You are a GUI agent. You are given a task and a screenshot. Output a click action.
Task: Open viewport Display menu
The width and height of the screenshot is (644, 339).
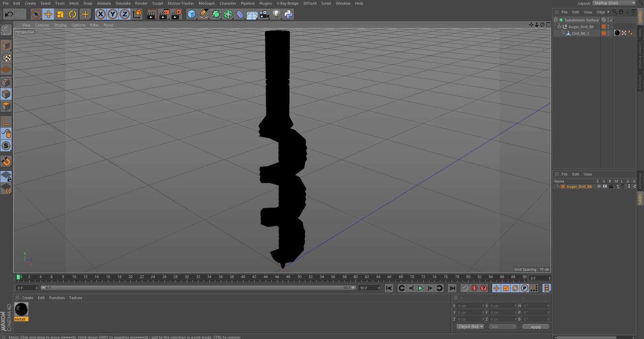[60, 25]
